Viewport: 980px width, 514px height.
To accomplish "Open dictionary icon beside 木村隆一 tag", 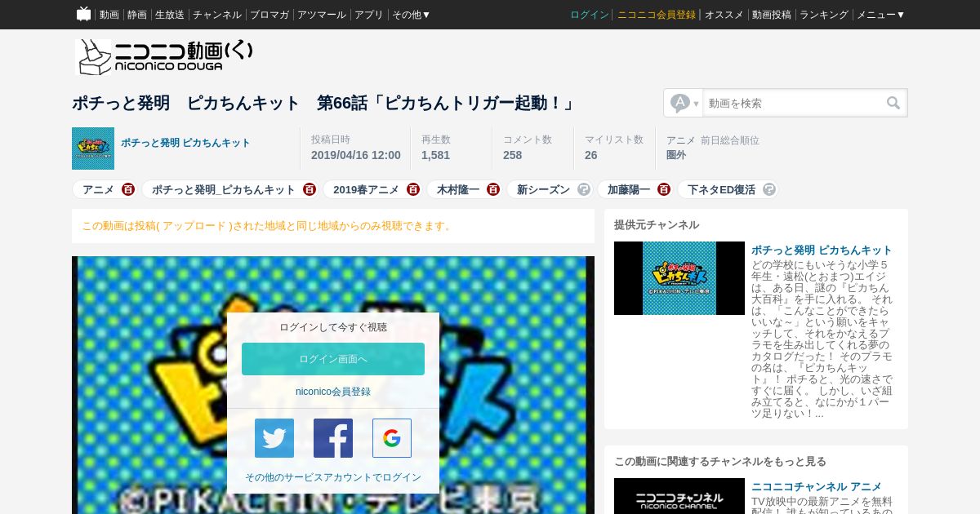I will coord(493,189).
